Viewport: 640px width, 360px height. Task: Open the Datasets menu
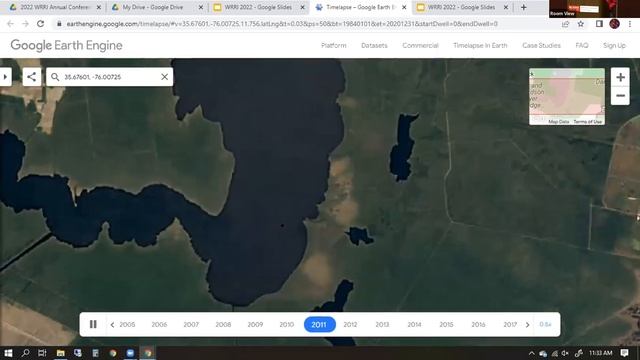pyautogui.click(x=374, y=45)
